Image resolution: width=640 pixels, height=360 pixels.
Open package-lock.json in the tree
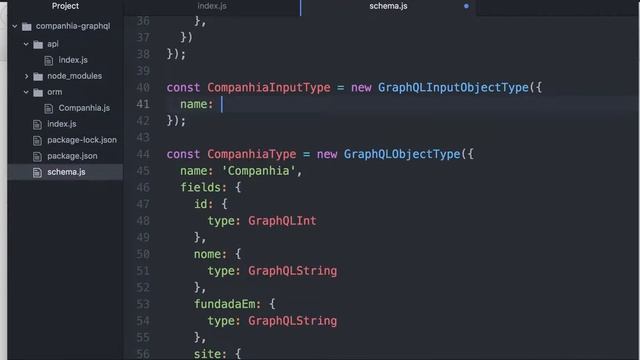(x=82, y=140)
